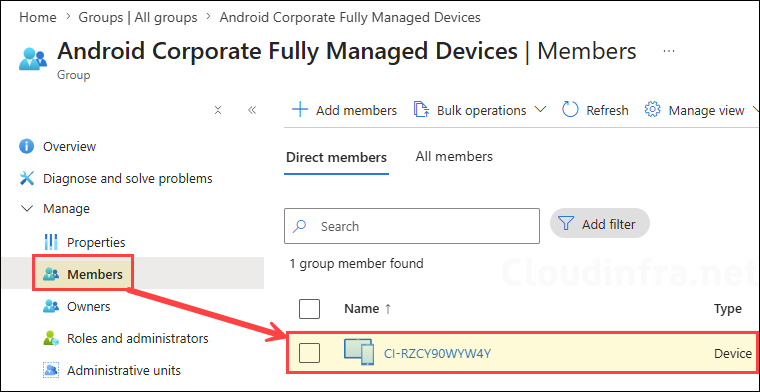
Task: Click the Bulk operations document icon
Action: 421,110
